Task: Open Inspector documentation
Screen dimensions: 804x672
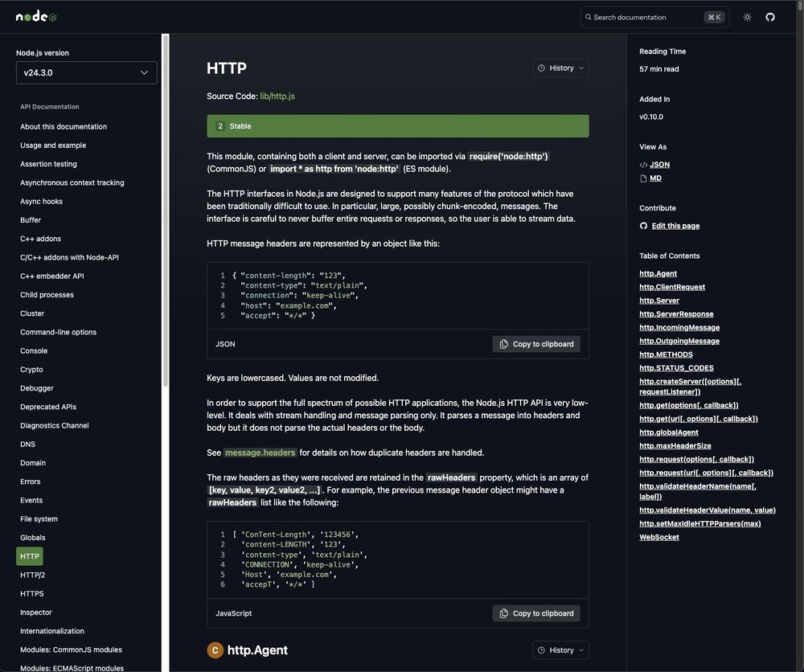Action: [x=36, y=613]
